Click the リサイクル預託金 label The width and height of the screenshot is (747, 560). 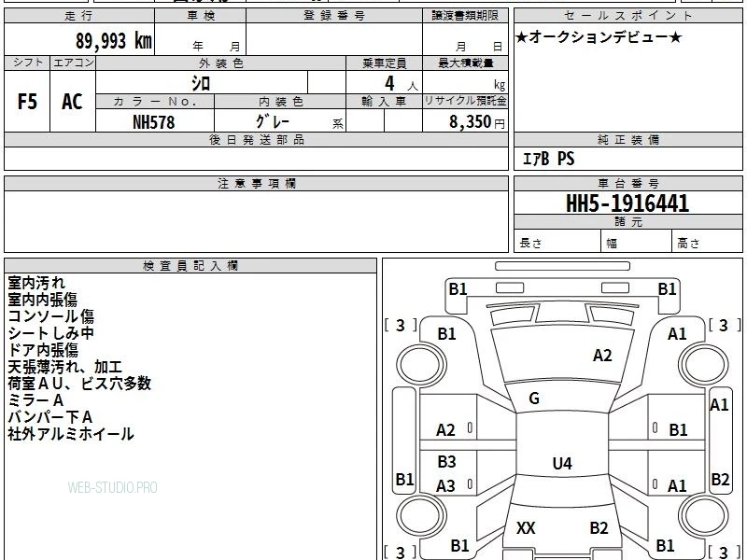[465, 101]
